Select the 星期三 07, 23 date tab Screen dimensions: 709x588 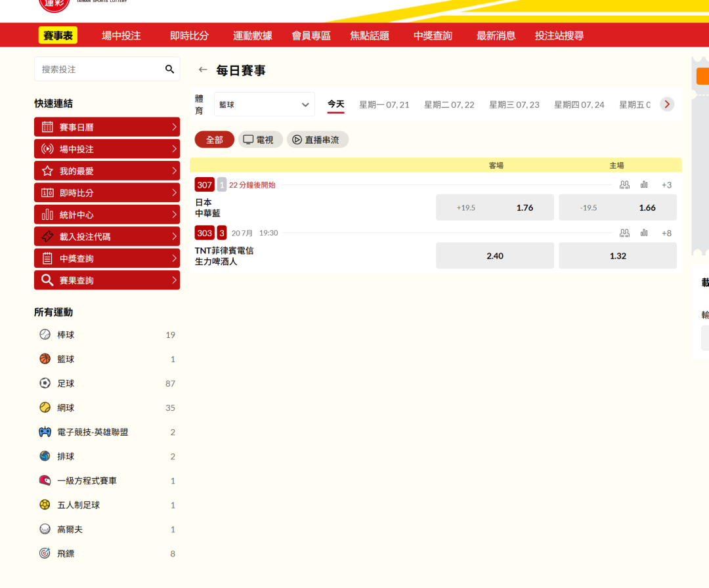(x=514, y=104)
